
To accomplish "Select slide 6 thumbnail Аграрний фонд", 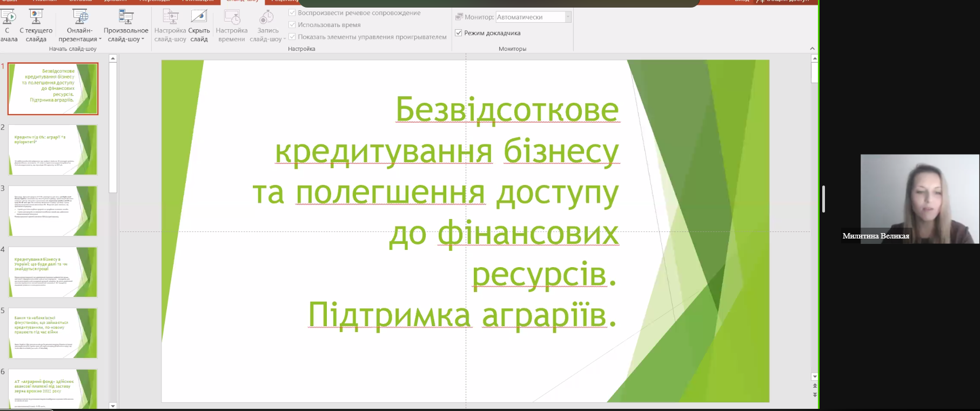I will click(x=53, y=389).
